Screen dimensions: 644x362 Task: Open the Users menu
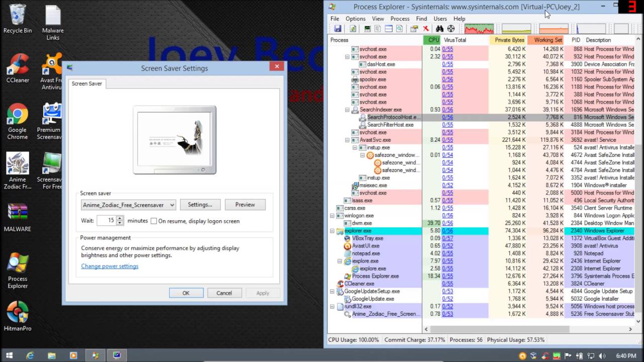[440, 19]
